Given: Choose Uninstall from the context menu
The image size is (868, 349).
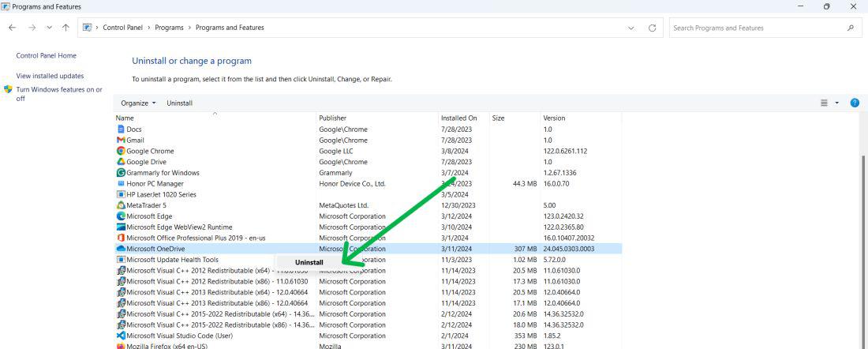Looking at the screenshot, I should 309,262.
